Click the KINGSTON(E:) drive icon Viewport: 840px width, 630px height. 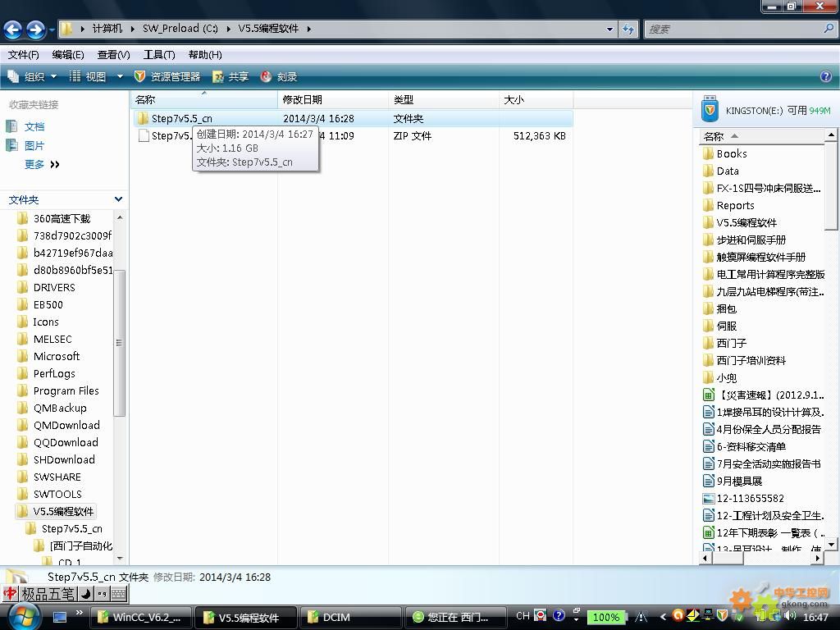(710, 109)
